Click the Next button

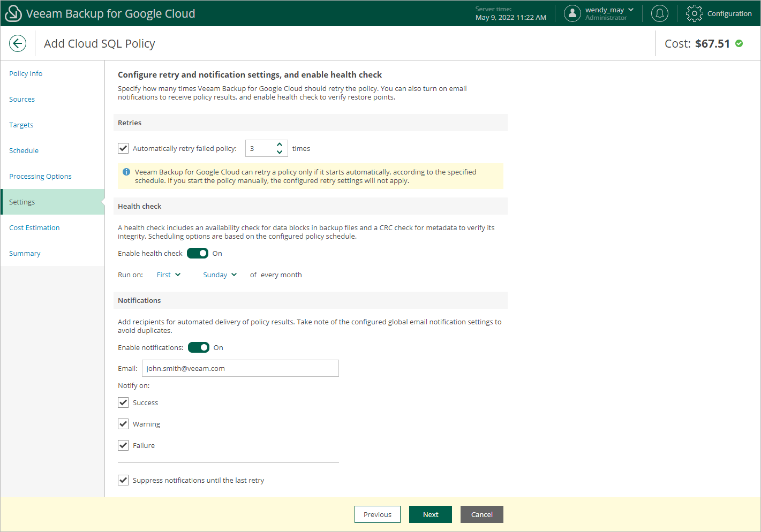click(x=431, y=514)
